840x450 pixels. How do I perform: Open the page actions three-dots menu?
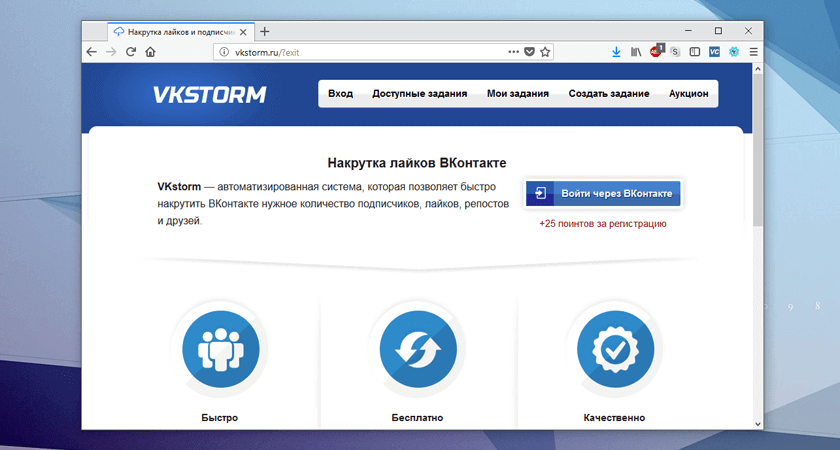point(513,52)
